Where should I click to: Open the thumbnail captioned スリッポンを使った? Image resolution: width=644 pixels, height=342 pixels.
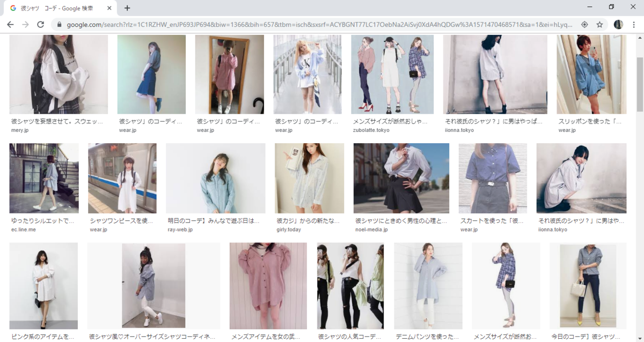click(591, 75)
